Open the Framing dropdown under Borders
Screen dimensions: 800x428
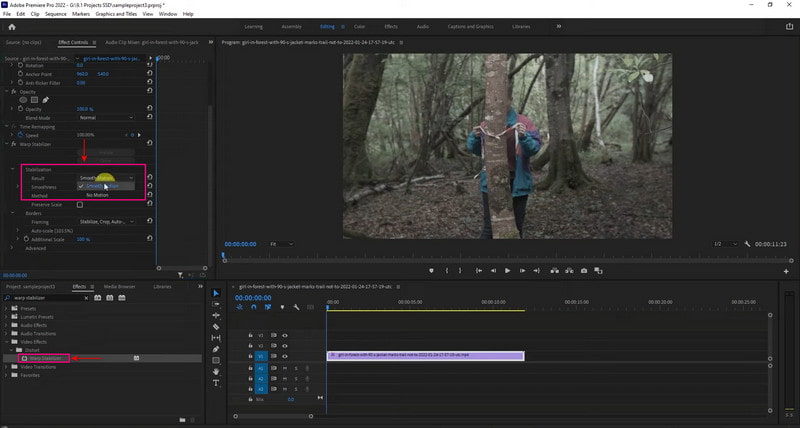click(104, 222)
